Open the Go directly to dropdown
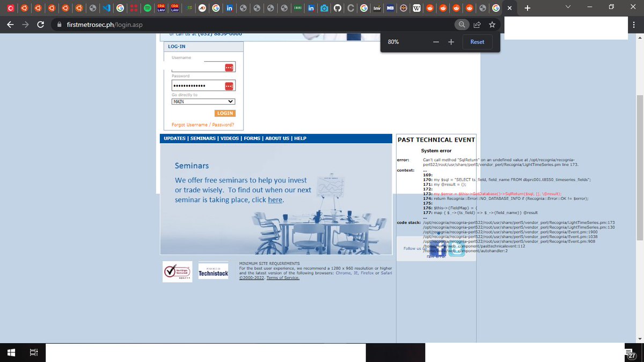The width and height of the screenshot is (644, 362). tap(203, 101)
